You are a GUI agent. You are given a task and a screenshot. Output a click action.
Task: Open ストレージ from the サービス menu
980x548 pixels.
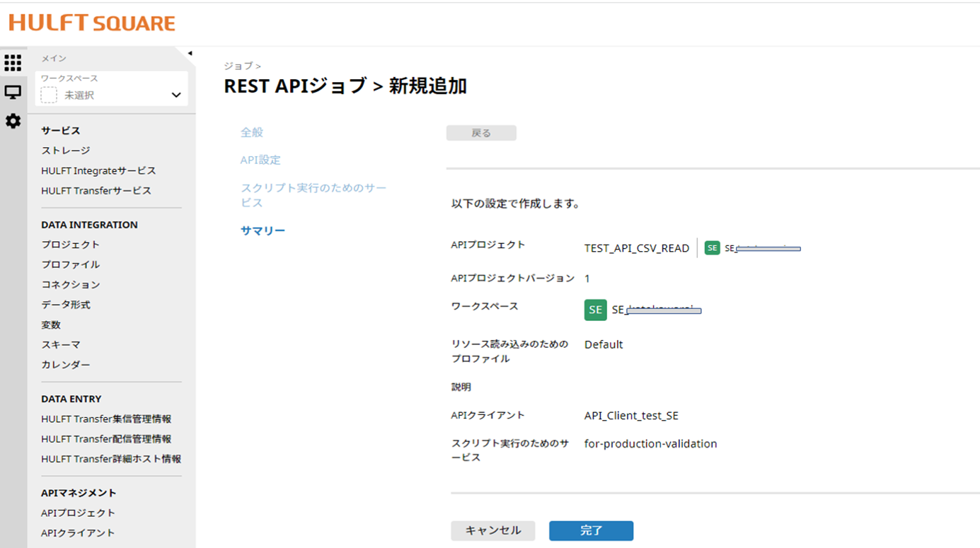pyautogui.click(x=64, y=150)
